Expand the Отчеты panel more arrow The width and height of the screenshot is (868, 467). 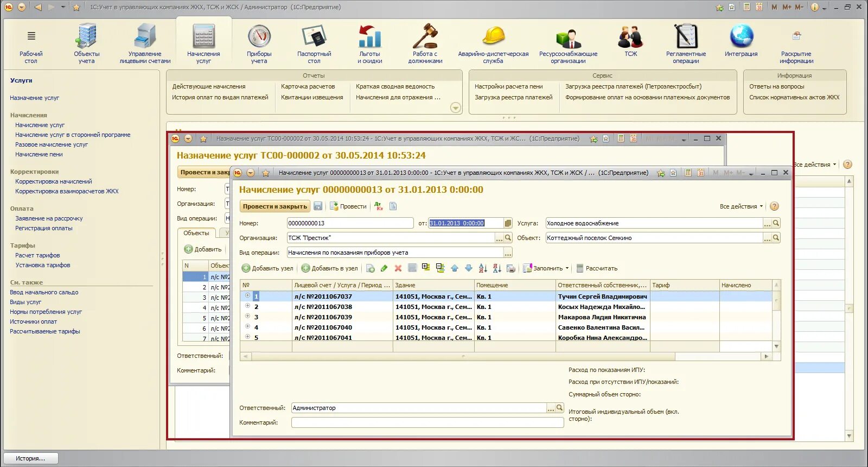456,108
